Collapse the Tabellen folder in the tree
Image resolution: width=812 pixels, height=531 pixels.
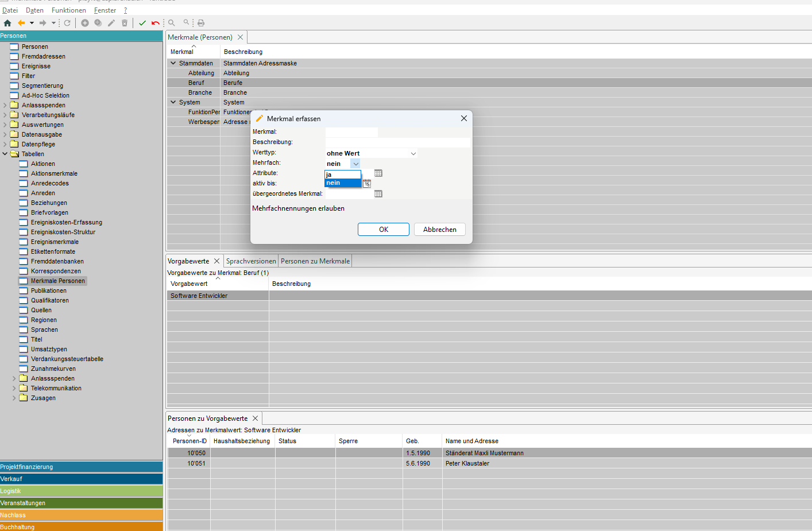(x=5, y=154)
